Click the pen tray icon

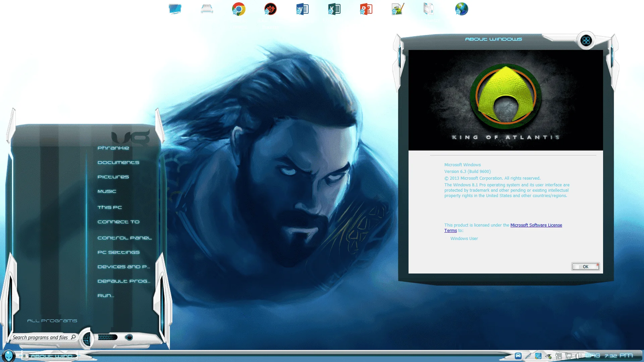pyautogui.click(x=528, y=356)
